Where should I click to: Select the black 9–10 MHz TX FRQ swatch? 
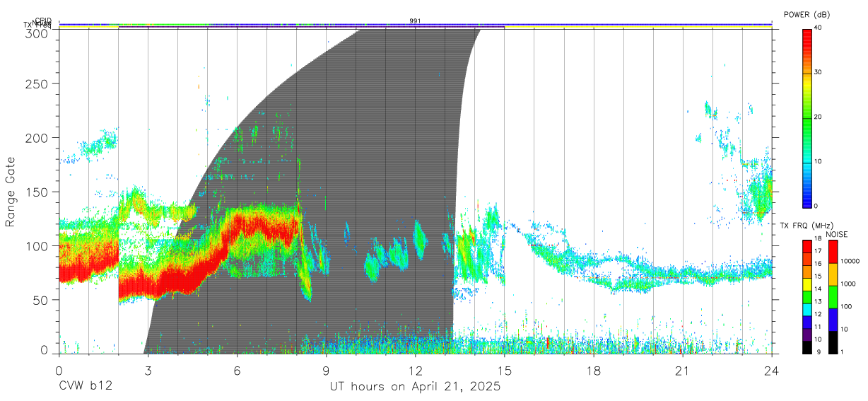[807, 347]
